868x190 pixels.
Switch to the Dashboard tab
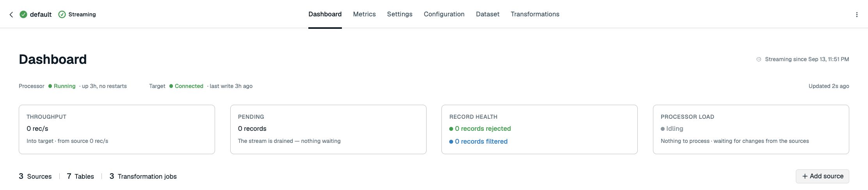(325, 14)
